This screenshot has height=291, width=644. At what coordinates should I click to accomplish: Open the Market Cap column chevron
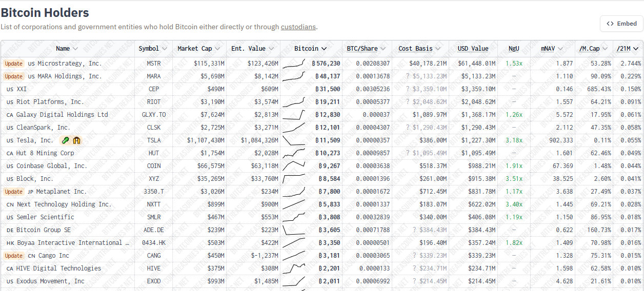point(217,49)
